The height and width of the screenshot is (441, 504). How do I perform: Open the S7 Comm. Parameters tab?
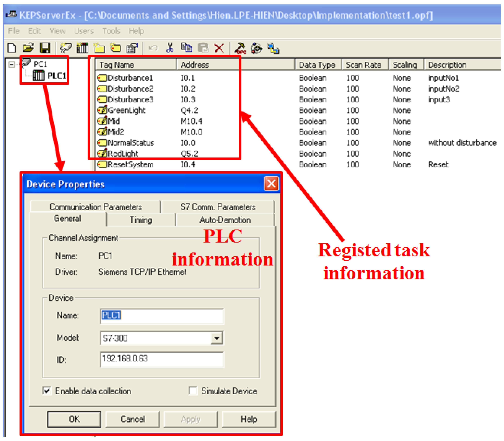(218, 207)
